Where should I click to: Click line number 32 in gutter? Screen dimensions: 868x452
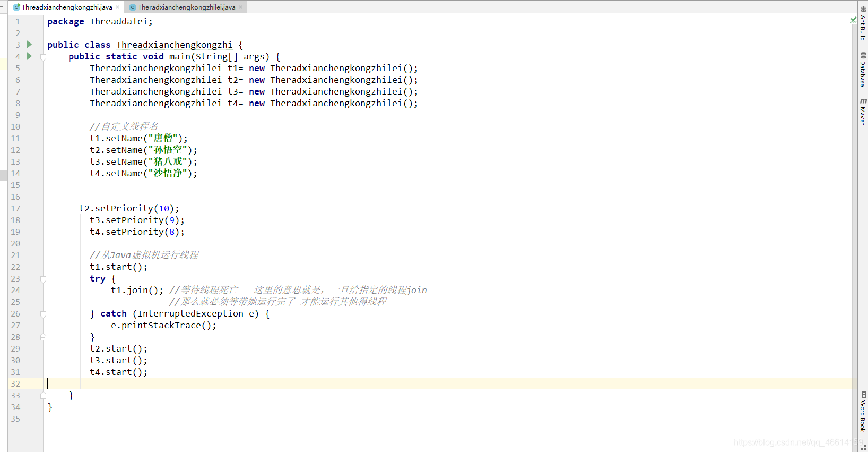(15, 383)
